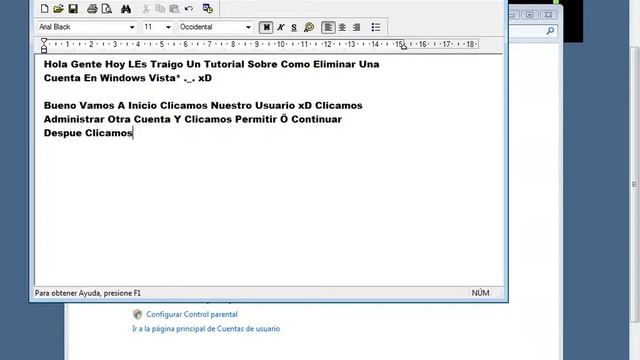
Task: Undo the last action with the Undo arrow
Action: 189,9
